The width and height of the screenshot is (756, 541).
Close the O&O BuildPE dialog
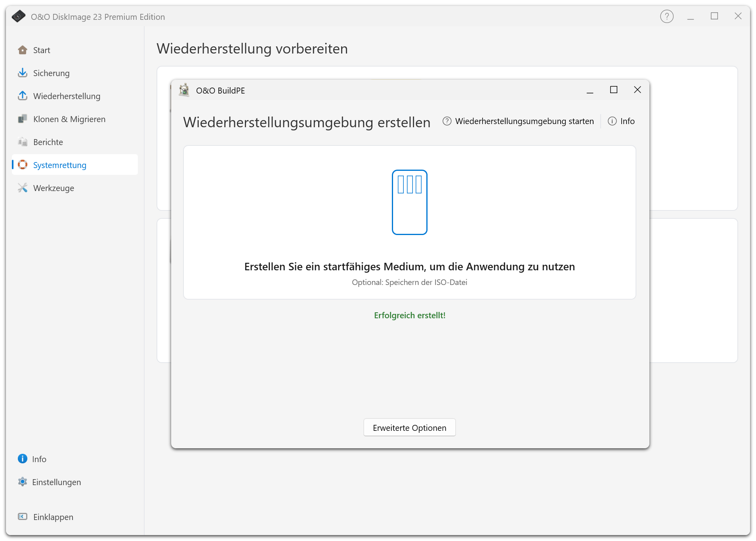pos(637,90)
